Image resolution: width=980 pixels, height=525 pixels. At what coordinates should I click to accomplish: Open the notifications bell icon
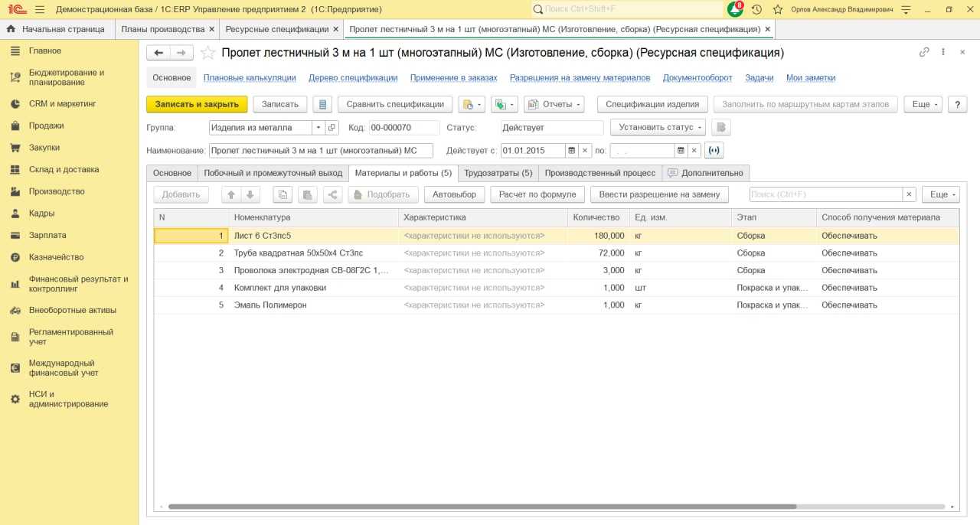[735, 9]
